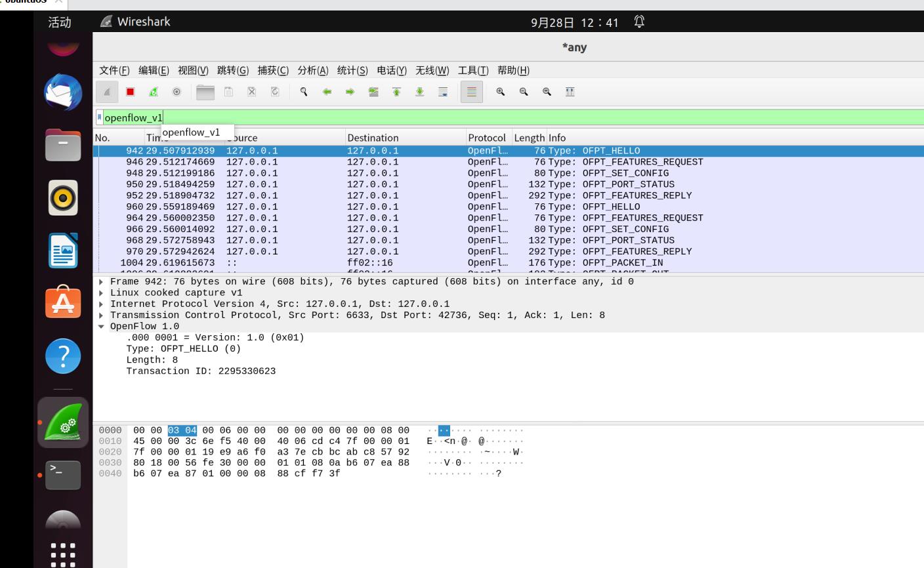Sort packets by No. column header
Viewport: 924px width, 568px height.
point(119,138)
